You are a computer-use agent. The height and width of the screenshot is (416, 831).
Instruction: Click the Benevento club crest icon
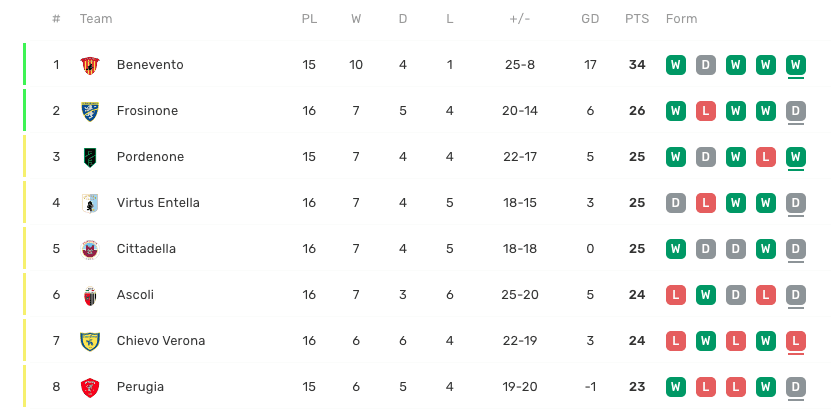(x=90, y=65)
